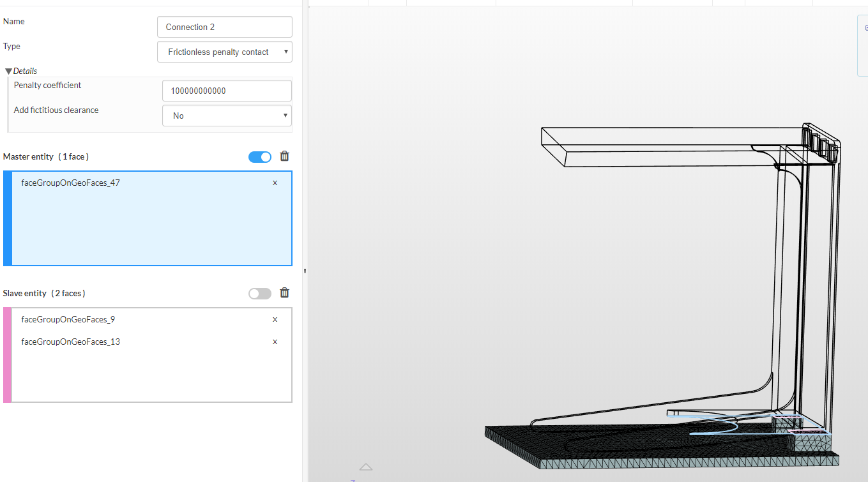868x482 pixels.
Task: Click the Add fictitious clearance label
Action: pos(56,110)
